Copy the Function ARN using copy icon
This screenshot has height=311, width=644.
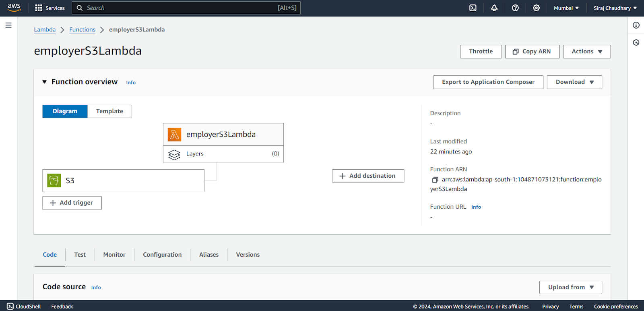click(435, 180)
